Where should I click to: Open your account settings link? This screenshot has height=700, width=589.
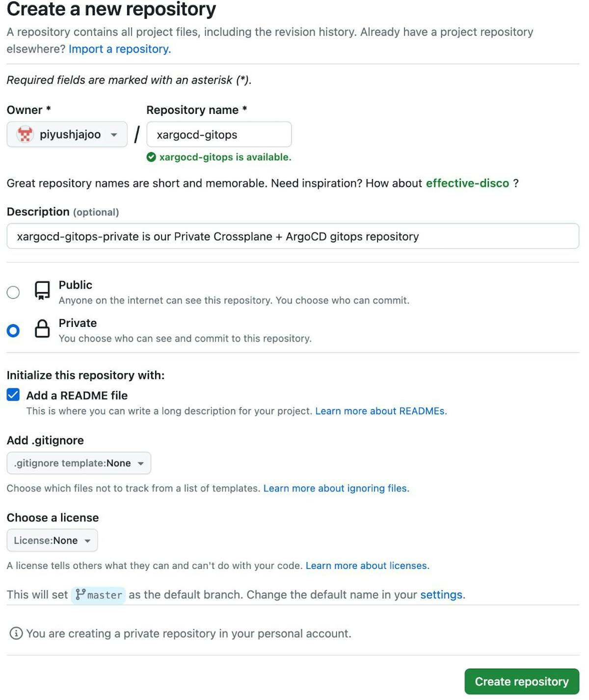(441, 594)
